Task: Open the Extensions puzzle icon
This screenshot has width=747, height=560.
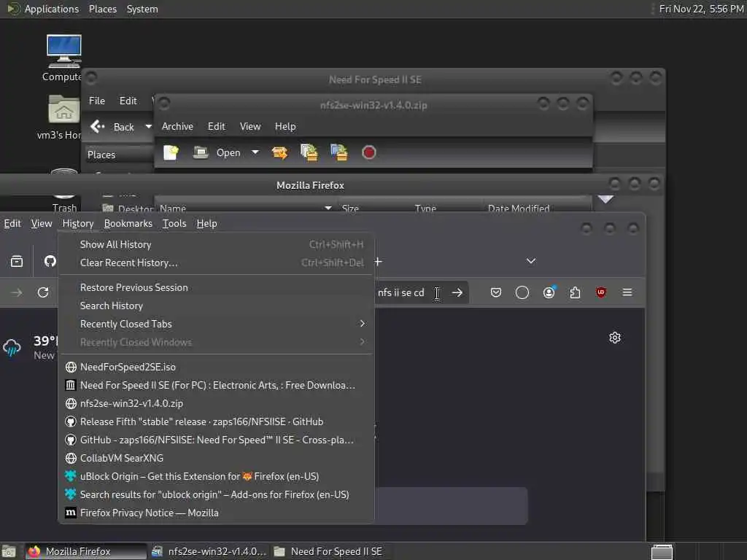Action: tap(575, 292)
